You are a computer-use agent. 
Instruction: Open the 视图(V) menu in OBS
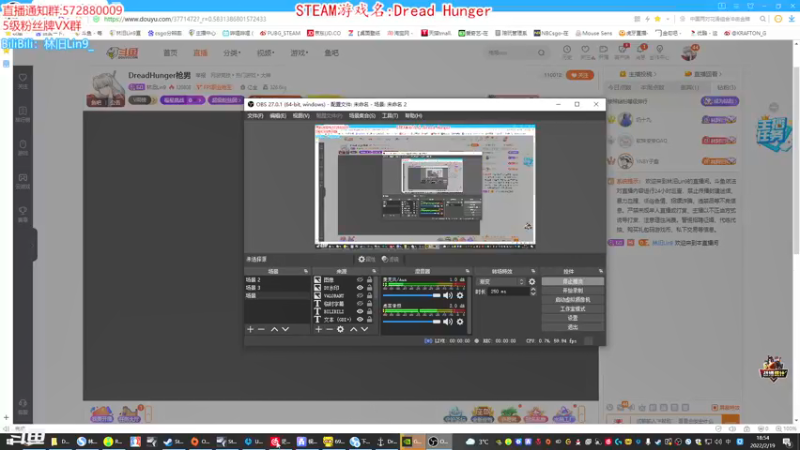pyautogui.click(x=301, y=116)
